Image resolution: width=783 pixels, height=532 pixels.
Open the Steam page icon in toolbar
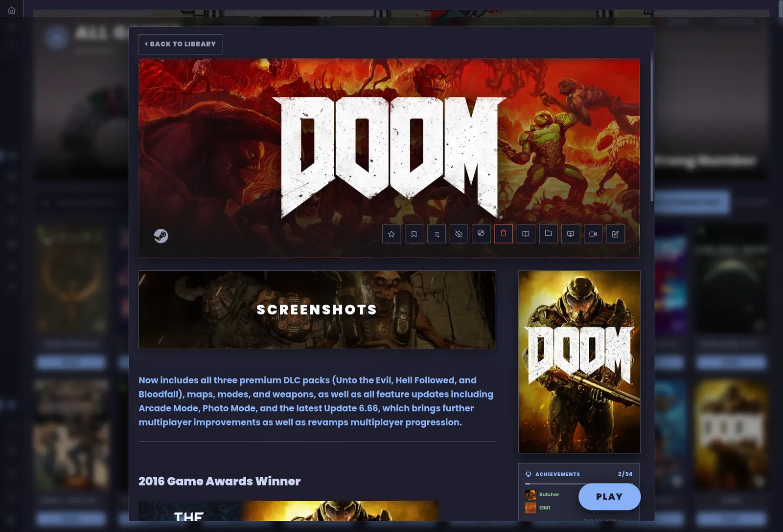pyautogui.click(x=481, y=234)
